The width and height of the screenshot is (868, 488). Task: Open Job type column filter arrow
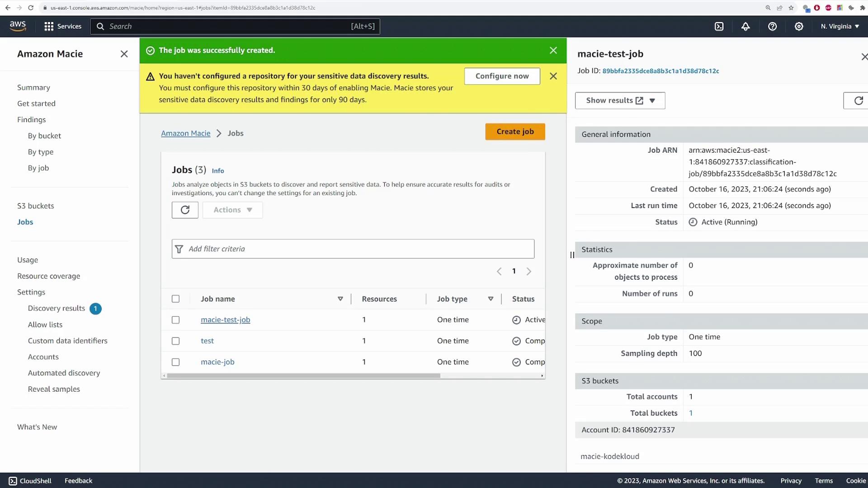[491, 299]
